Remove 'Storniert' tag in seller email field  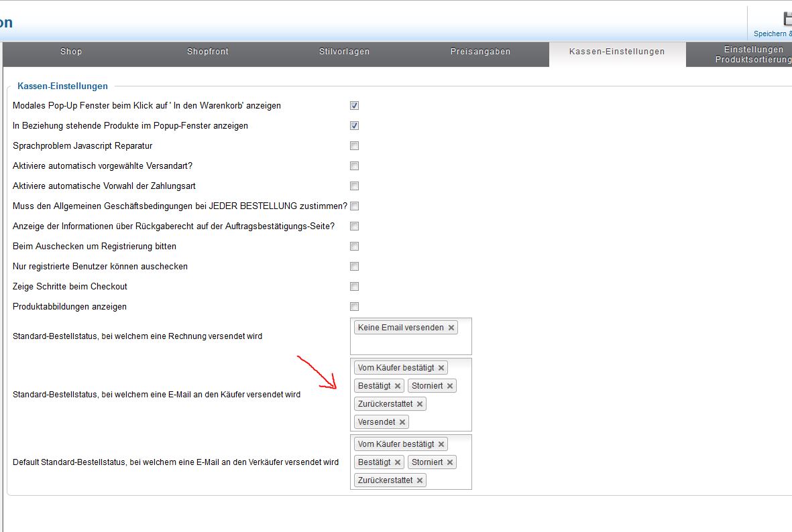(x=450, y=462)
